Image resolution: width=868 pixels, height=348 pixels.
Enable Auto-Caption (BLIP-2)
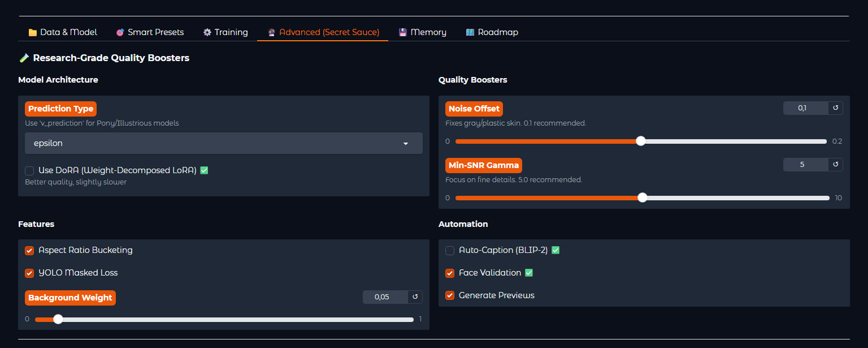pyautogui.click(x=450, y=250)
